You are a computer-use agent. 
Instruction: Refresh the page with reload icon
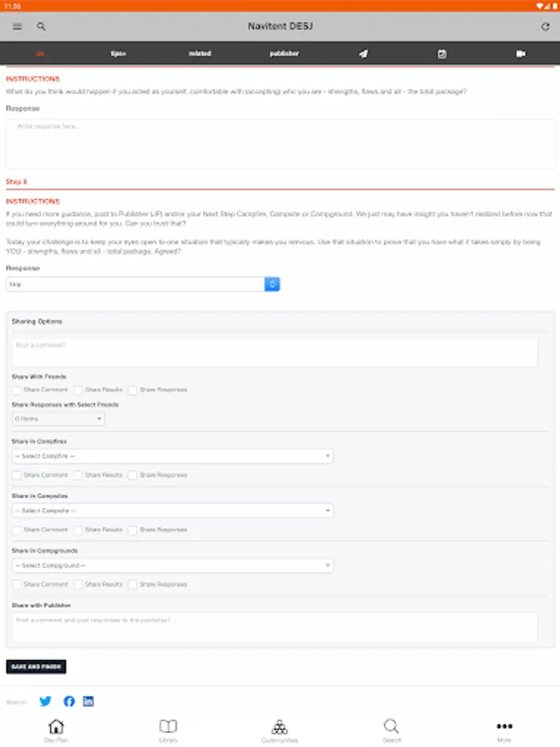pyautogui.click(x=545, y=27)
